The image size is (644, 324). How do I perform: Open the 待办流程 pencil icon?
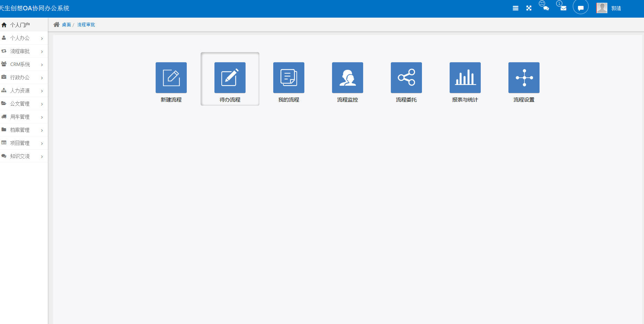230,78
